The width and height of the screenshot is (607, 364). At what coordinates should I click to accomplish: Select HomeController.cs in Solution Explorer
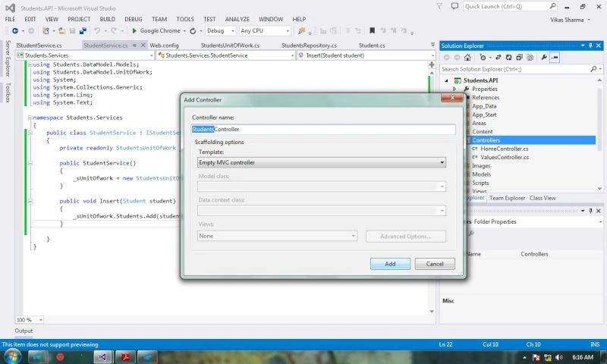[504, 149]
